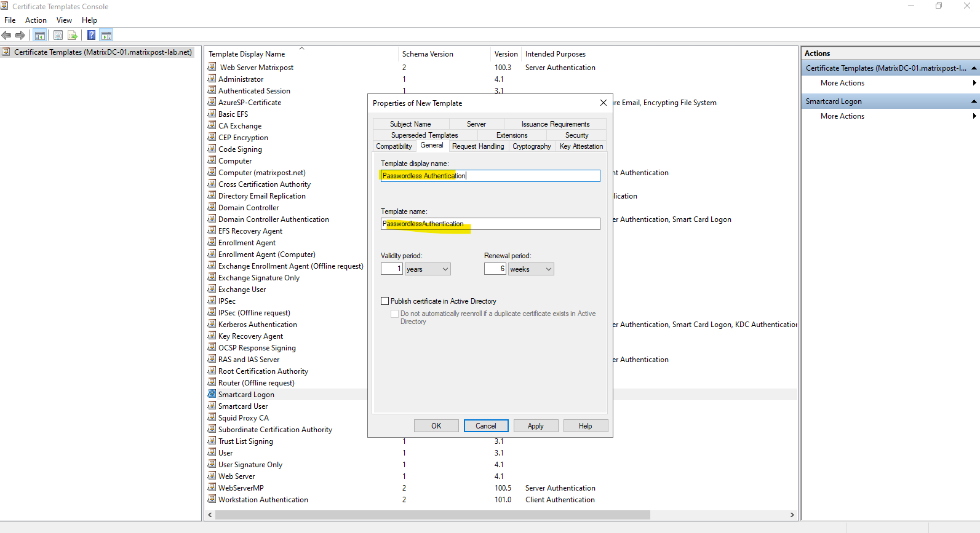
Task: Switch to the Issuance Requirements tab
Action: click(556, 124)
